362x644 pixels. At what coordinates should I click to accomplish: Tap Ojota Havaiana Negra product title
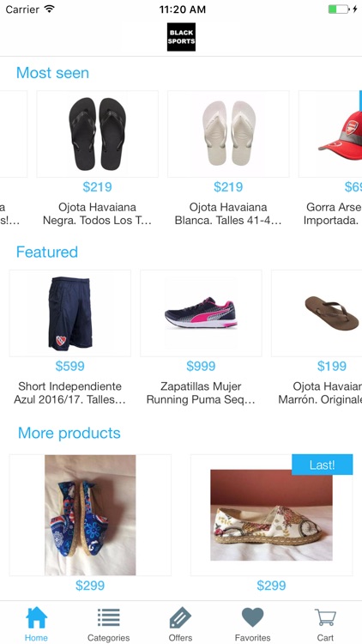pyautogui.click(x=97, y=214)
